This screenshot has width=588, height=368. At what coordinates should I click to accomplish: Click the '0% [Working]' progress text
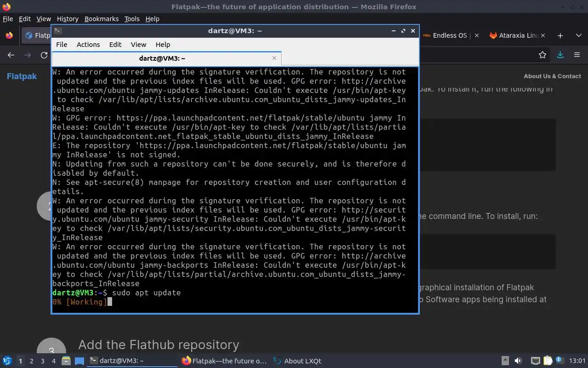[79, 302]
